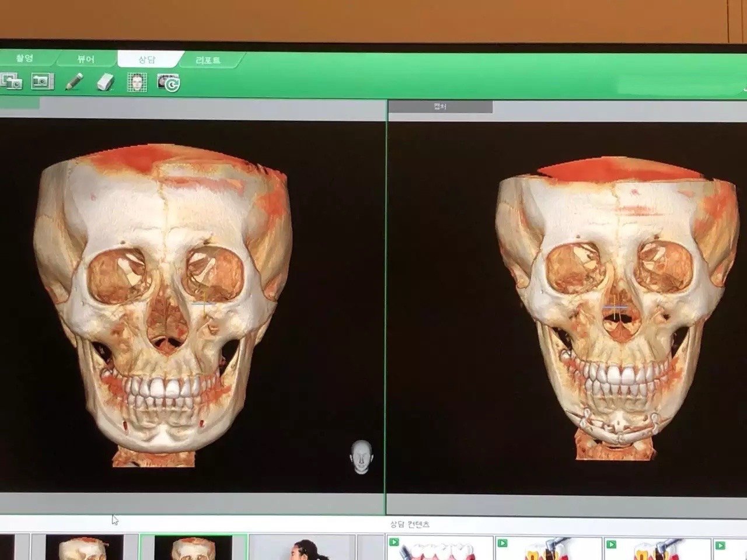
Task: Click the head orientation indicator icon
Action: [361, 456]
